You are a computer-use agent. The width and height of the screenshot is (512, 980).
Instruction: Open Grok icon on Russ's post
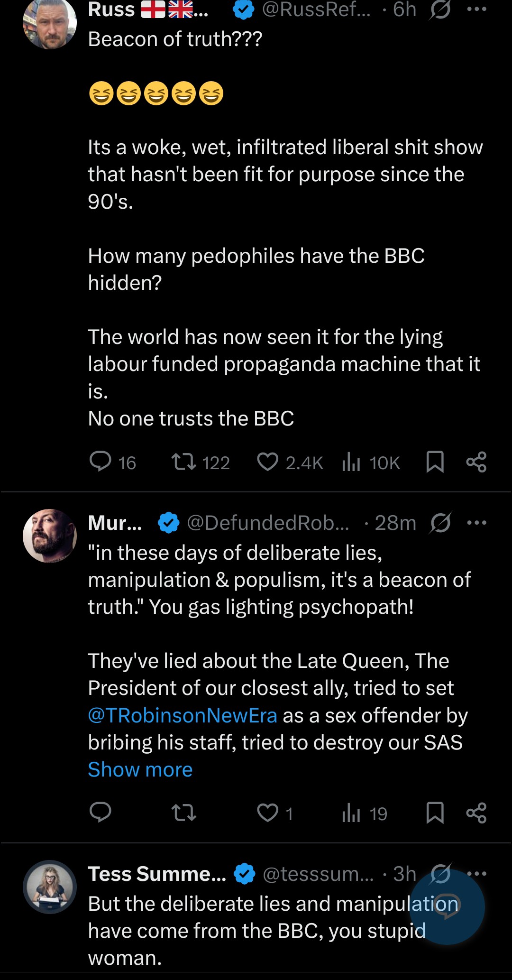pyautogui.click(x=440, y=9)
